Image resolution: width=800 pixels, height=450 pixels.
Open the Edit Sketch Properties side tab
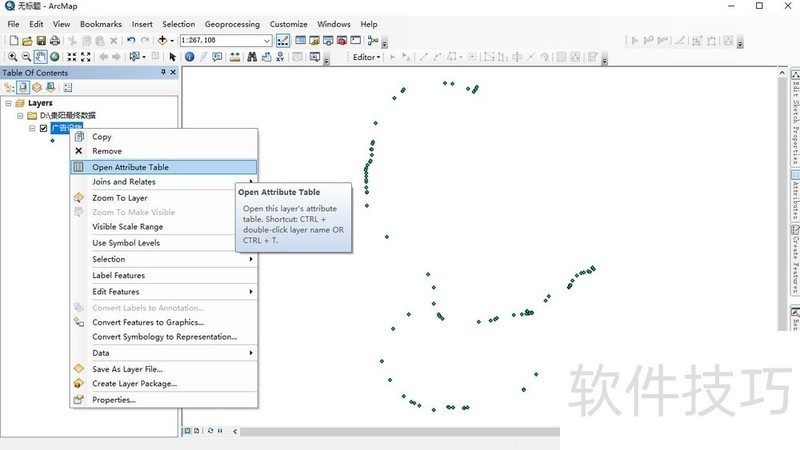(x=795, y=118)
